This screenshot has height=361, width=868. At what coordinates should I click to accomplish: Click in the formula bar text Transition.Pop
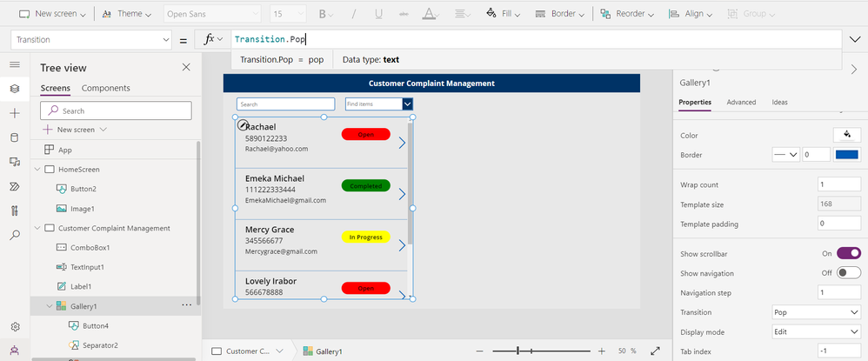coord(270,39)
